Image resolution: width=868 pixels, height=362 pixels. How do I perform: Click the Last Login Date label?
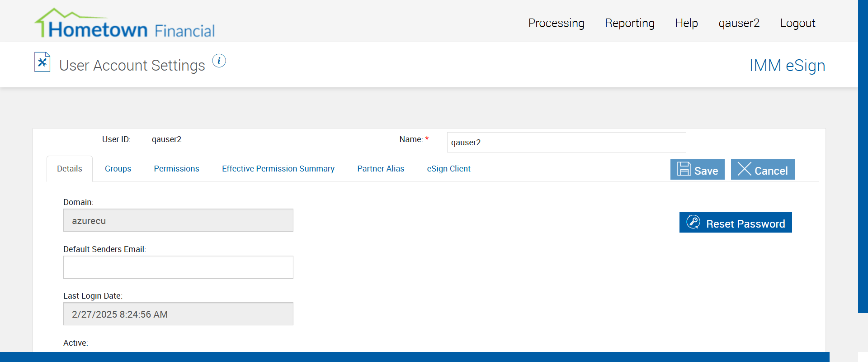pos(93,296)
